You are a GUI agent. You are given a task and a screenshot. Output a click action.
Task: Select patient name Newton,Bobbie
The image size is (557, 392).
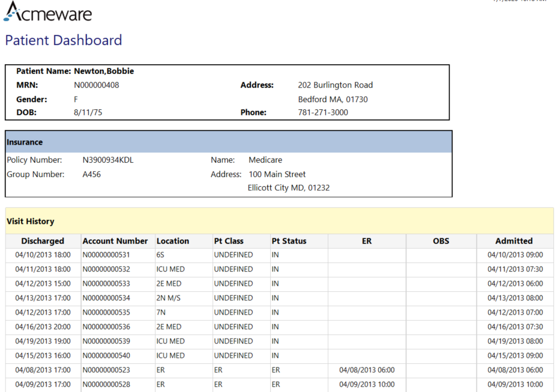coord(104,71)
